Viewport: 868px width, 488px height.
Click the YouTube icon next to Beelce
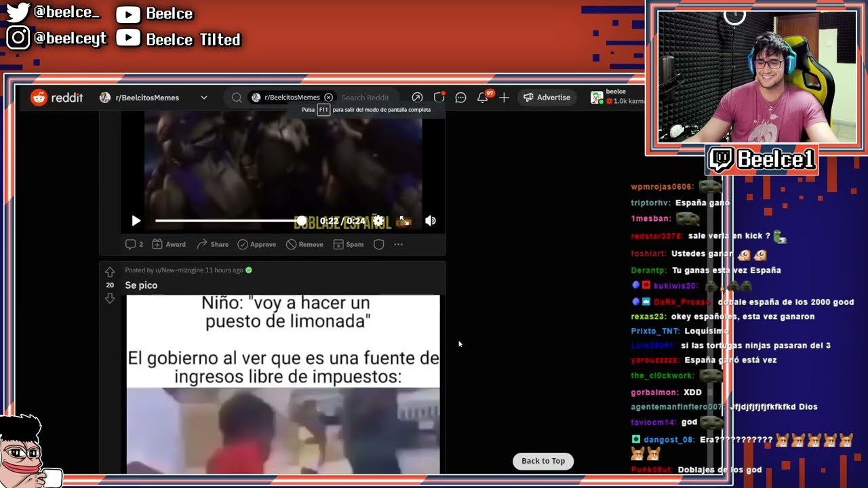coord(128,14)
